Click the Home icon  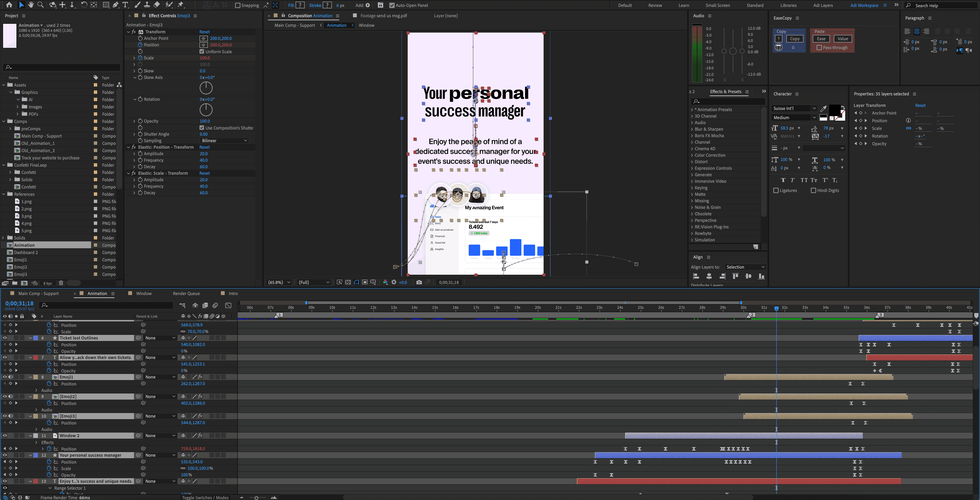pyautogui.click(x=9, y=5)
